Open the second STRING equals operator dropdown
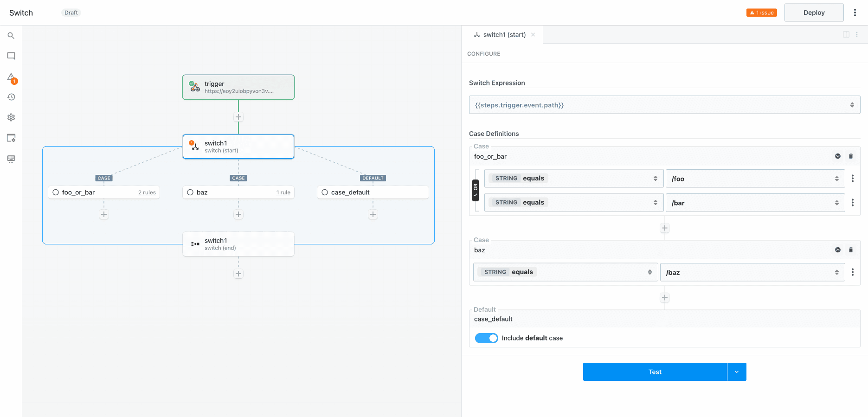The width and height of the screenshot is (868, 417). coord(573,203)
